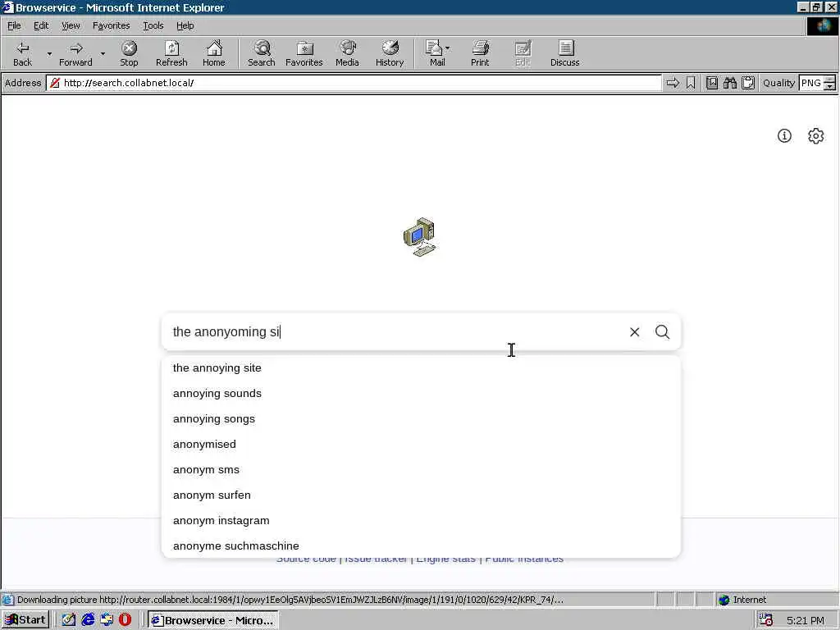Image resolution: width=840 pixels, height=630 pixels.
Task: Open the Search toolbar panel
Action: 262,53
